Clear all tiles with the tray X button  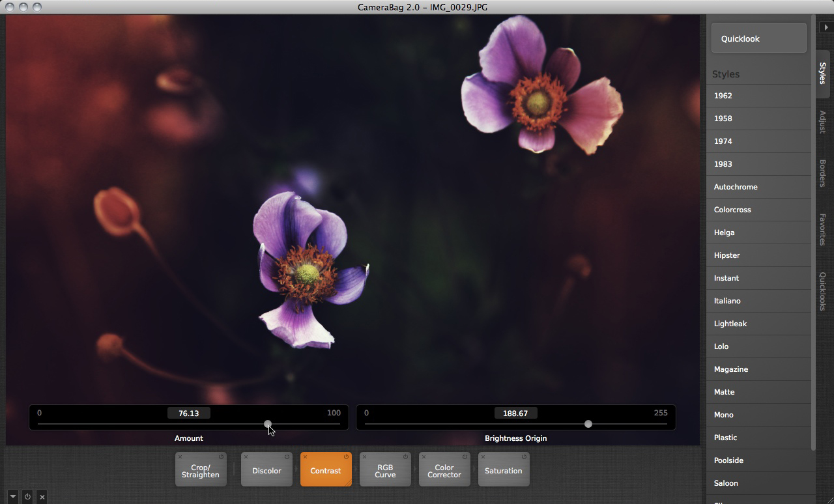(x=42, y=496)
